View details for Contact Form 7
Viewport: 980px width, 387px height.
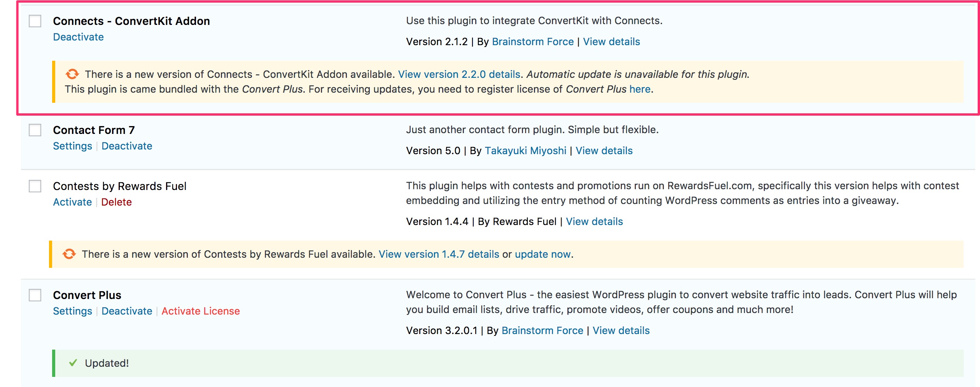604,151
